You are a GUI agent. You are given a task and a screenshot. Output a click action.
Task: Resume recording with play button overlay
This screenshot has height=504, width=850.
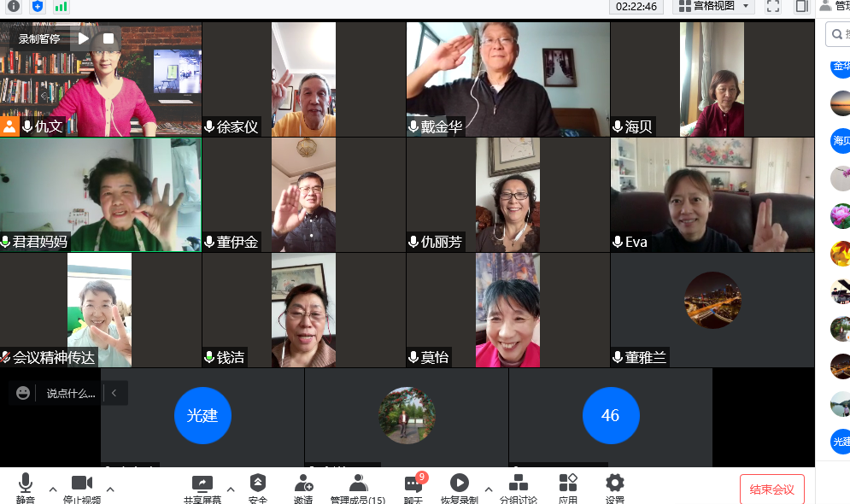tap(84, 38)
